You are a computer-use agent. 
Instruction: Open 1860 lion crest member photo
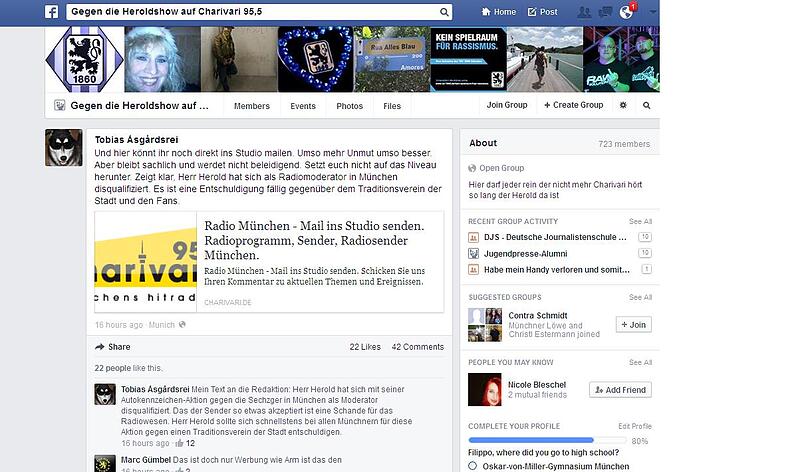(84, 60)
